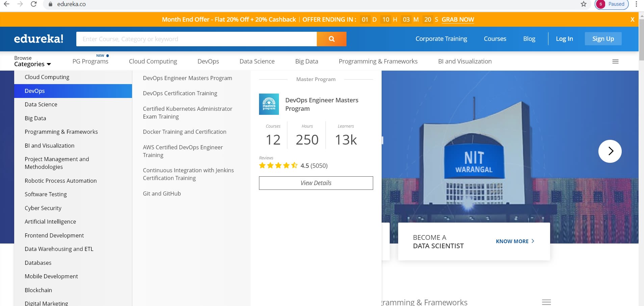Click GRAB NOW offer link
The image size is (644, 306).
point(458,20)
